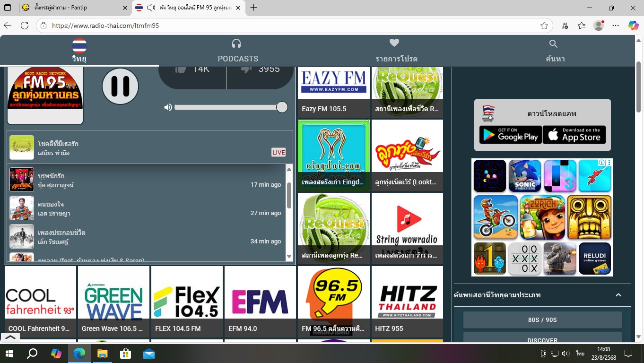The height and width of the screenshot is (363, 644).
Task: Click the red LIVE badge
Action: [x=278, y=152]
